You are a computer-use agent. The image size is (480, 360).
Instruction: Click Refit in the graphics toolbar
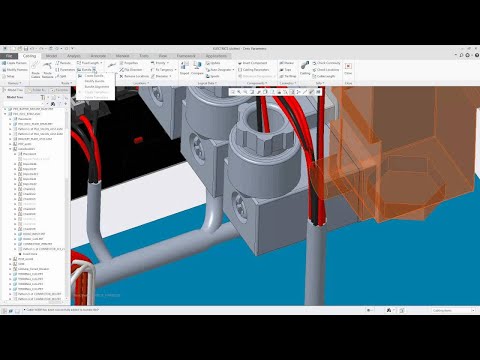pyautogui.click(x=233, y=92)
